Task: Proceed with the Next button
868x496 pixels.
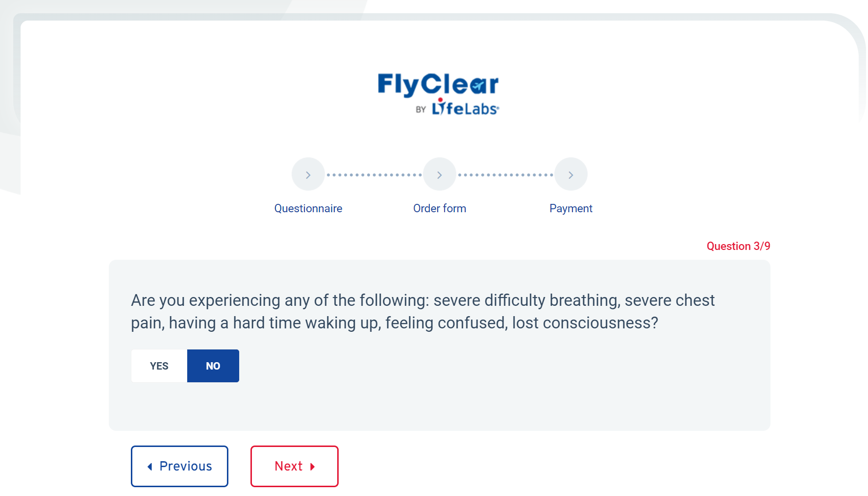Action: [294, 466]
